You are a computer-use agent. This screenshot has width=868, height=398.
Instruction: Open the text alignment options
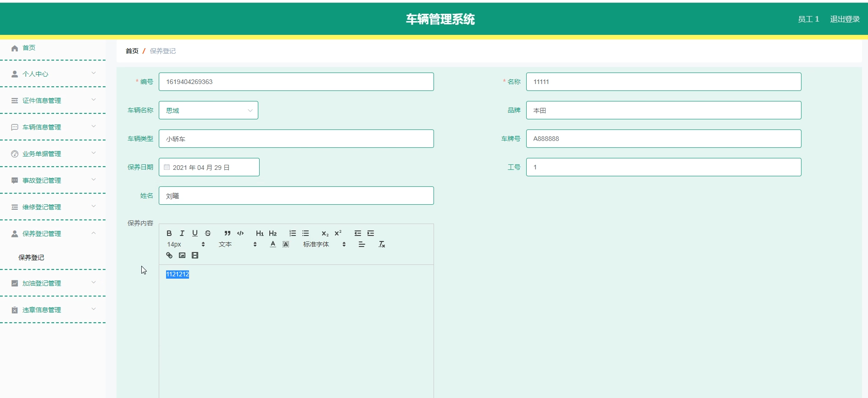pos(362,244)
